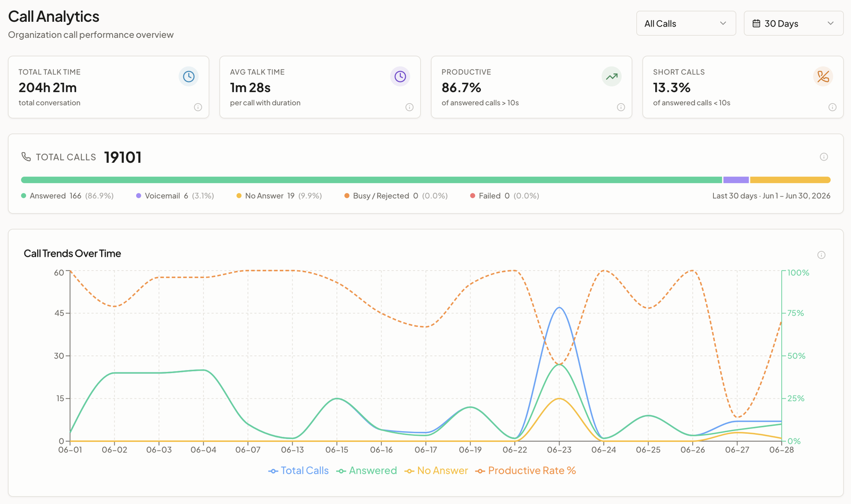The height and width of the screenshot is (504, 851).
Task: Click the Answered 166 (86.9%) status entry
Action: click(x=68, y=196)
